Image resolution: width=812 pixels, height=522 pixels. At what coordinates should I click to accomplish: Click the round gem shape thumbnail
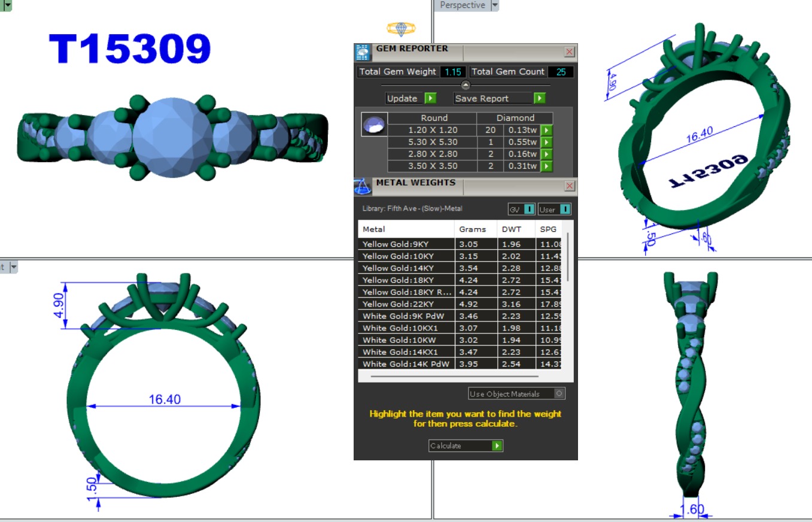375,124
